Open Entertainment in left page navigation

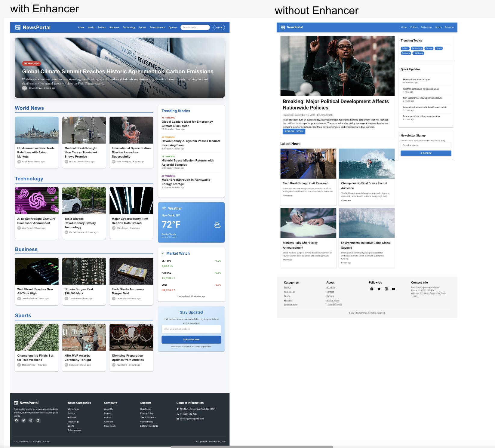(157, 27)
